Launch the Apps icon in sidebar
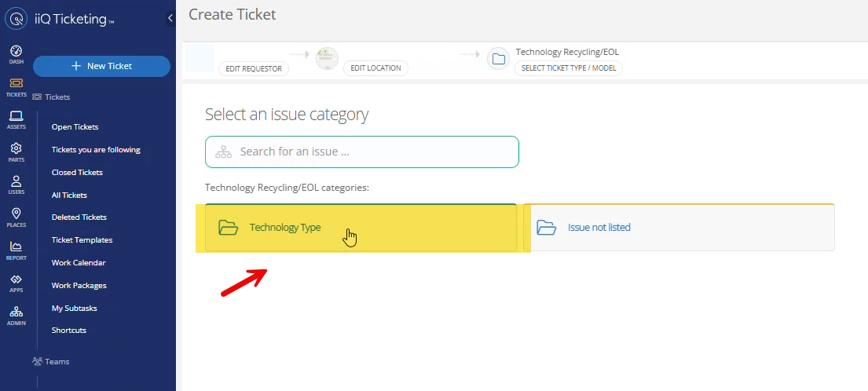The image size is (868, 391). (x=16, y=283)
